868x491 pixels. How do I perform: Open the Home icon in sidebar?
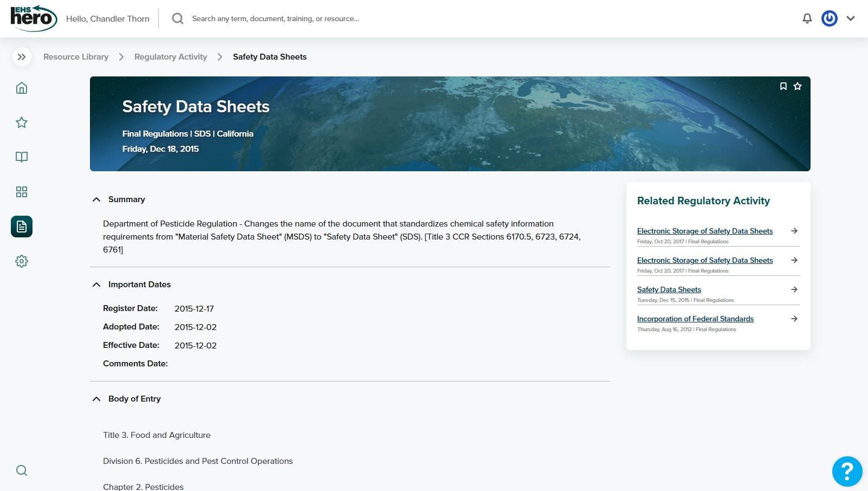[x=22, y=88]
